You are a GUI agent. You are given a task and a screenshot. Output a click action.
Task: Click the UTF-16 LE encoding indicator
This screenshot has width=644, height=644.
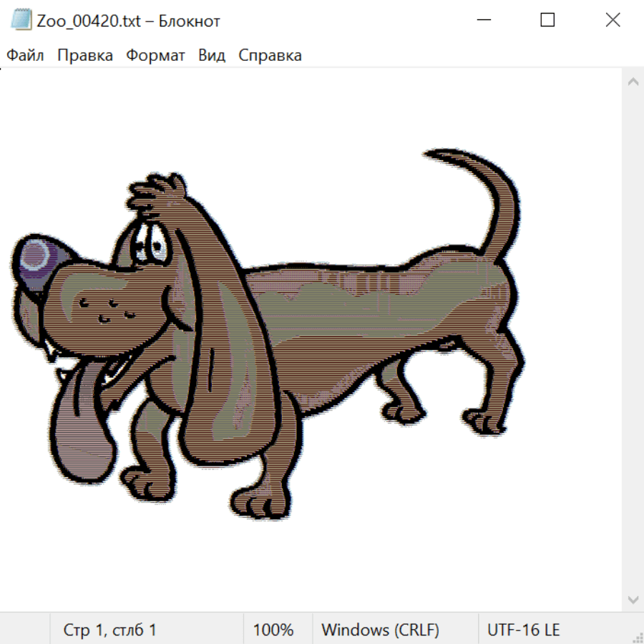(523, 630)
